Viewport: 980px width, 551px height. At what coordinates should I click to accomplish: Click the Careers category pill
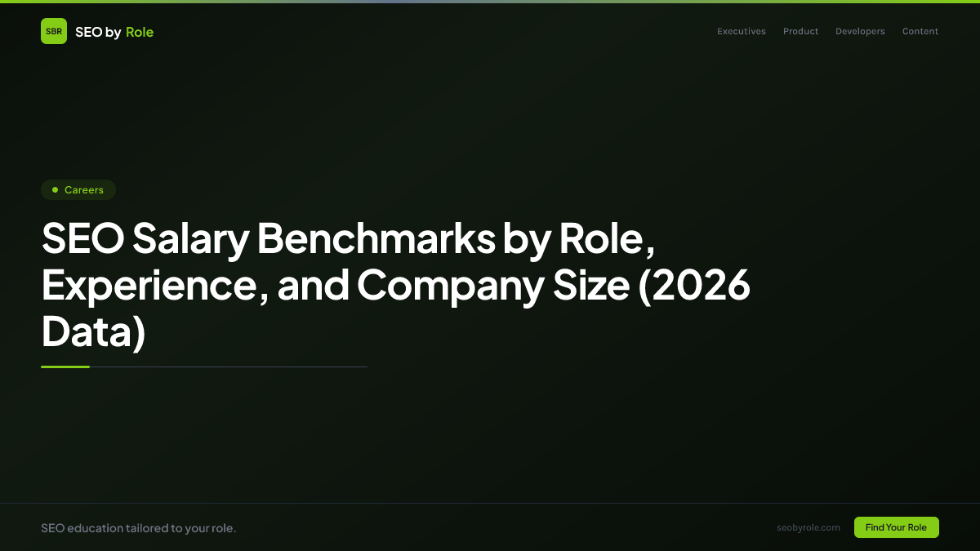[x=78, y=189]
